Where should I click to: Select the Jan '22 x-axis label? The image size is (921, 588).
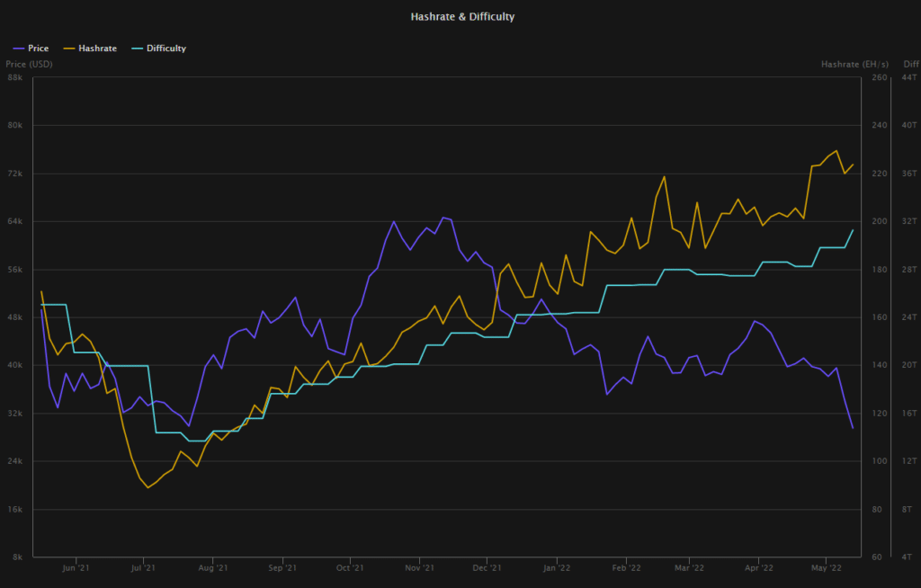point(556,568)
